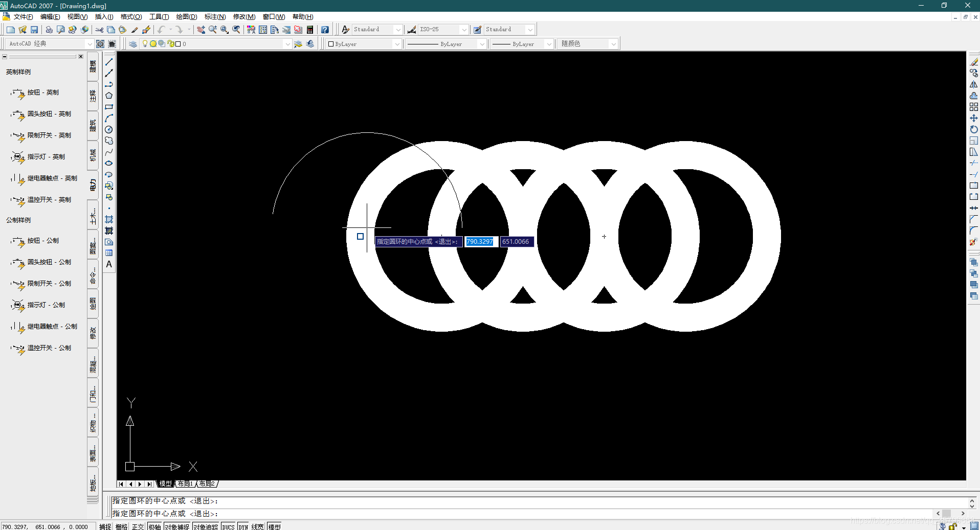
Task: Open the 修改(M) menu
Action: pos(244,17)
